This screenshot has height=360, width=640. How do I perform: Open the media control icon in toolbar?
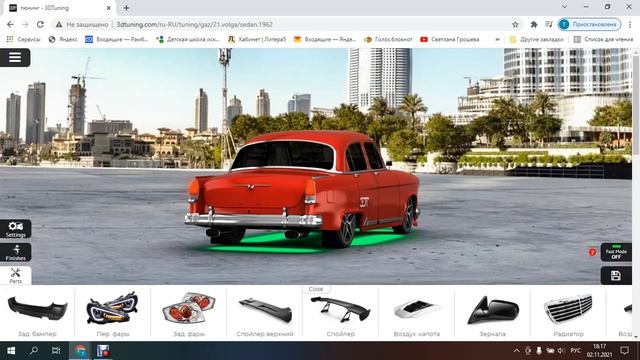pos(549,24)
